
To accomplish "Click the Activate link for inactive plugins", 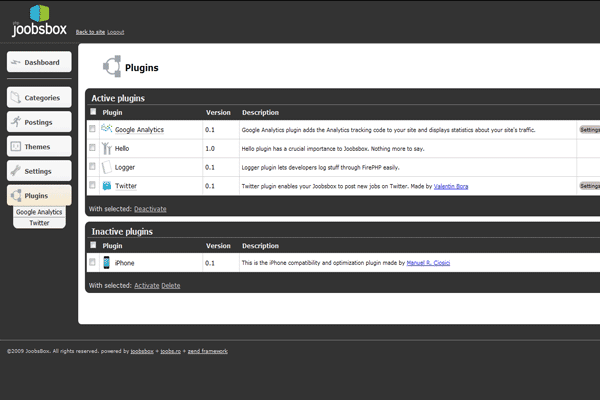I will click(146, 286).
